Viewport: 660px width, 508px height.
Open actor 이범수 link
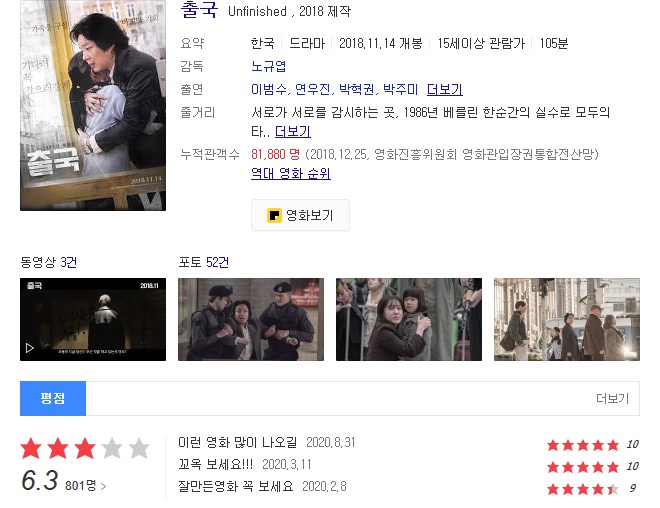[x=268, y=89]
